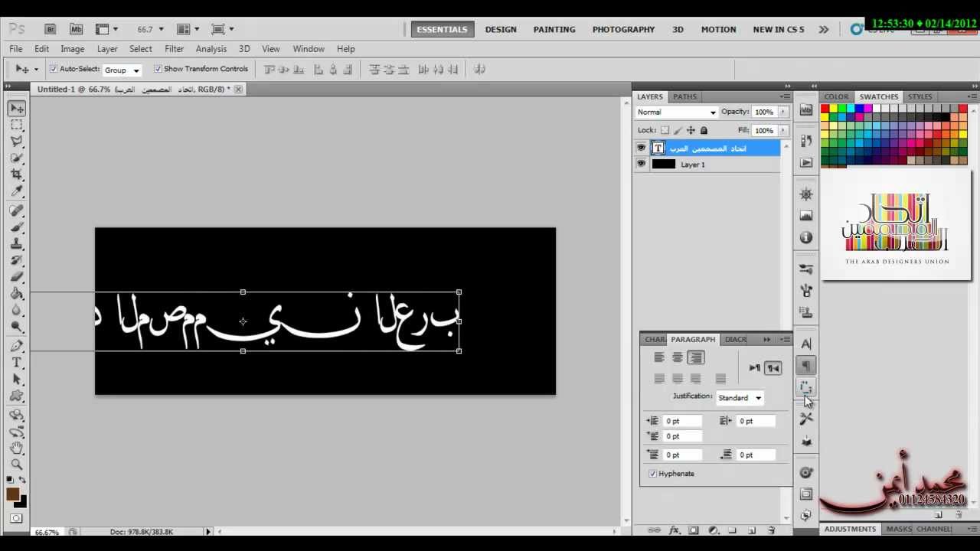Select the Path Selection arrow tool
The height and width of the screenshot is (551, 980).
pos(17,380)
